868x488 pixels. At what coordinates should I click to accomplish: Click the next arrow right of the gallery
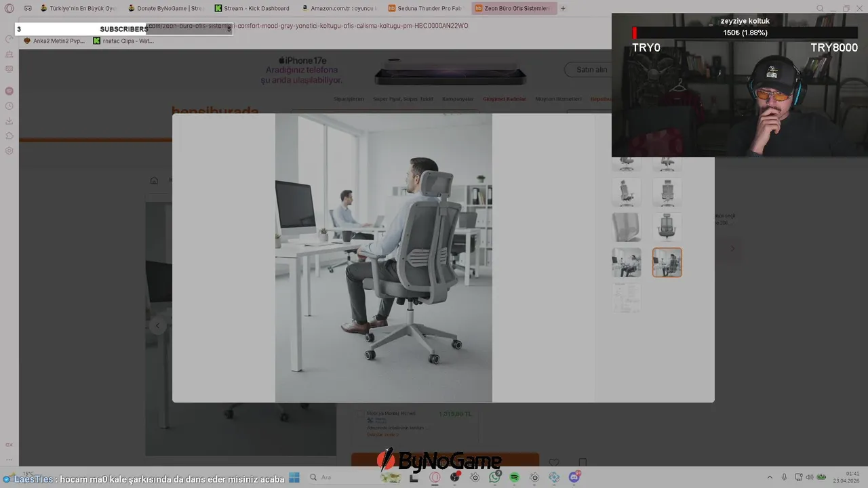(x=732, y=249)
